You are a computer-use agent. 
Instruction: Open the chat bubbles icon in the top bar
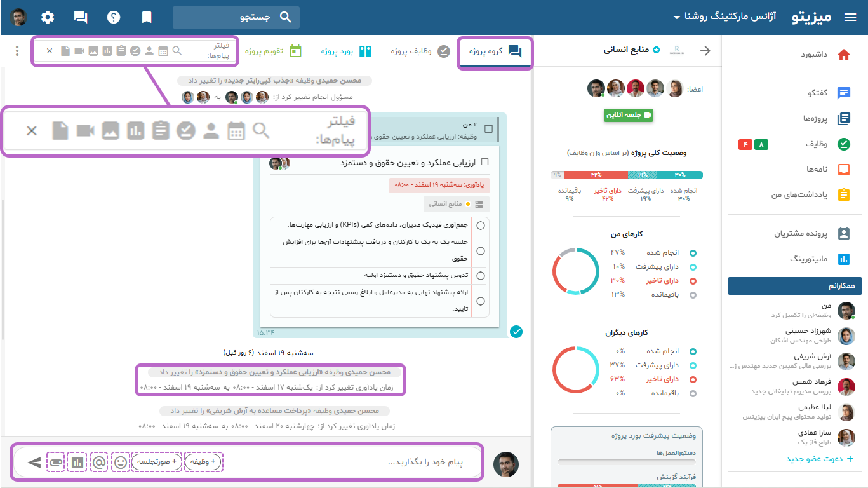click(x=81, y=18)
